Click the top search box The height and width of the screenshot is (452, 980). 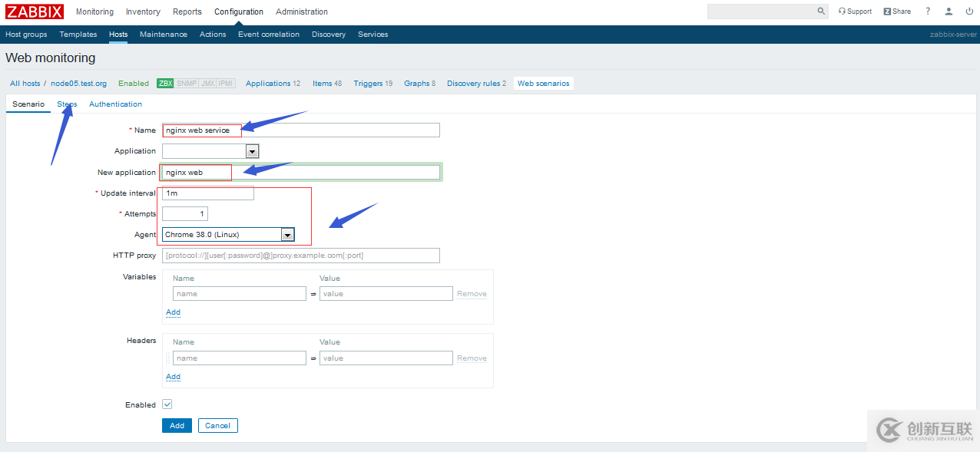pos(761,12)
